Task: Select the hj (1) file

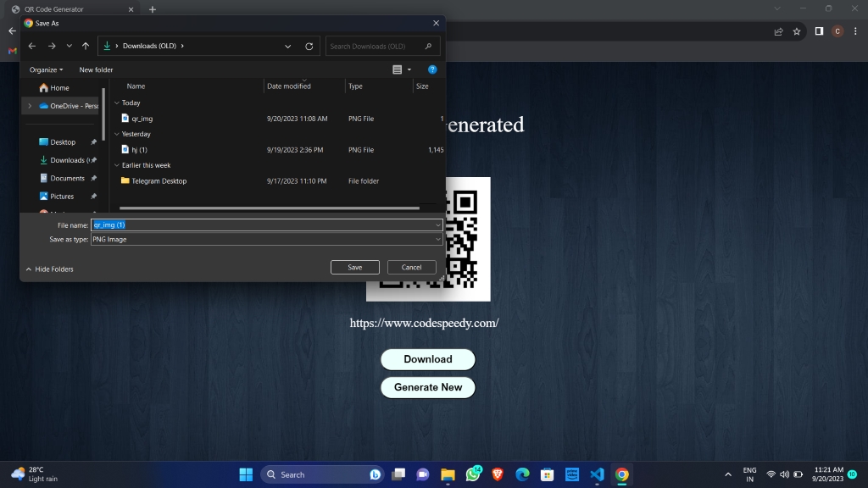Action: click(x=139, y=150)
